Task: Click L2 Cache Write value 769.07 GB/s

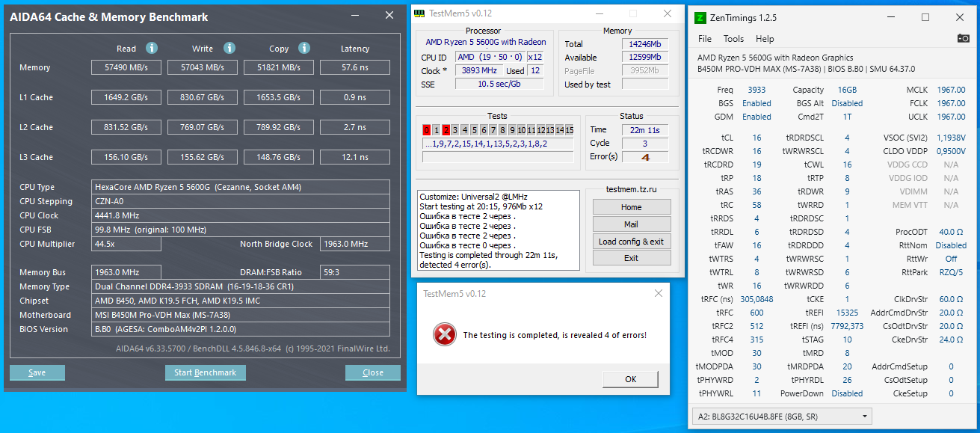Action: (202, 127)
